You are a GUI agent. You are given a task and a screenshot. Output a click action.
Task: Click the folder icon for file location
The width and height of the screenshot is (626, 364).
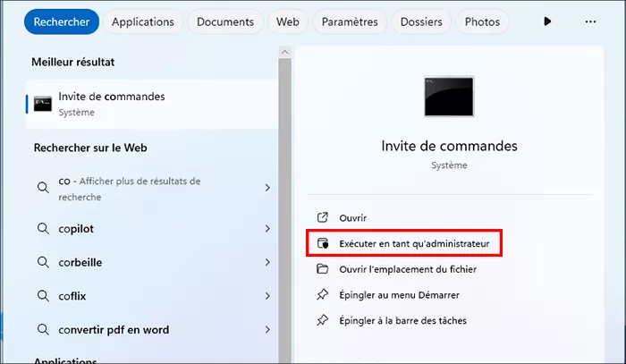tap(322, 268)
